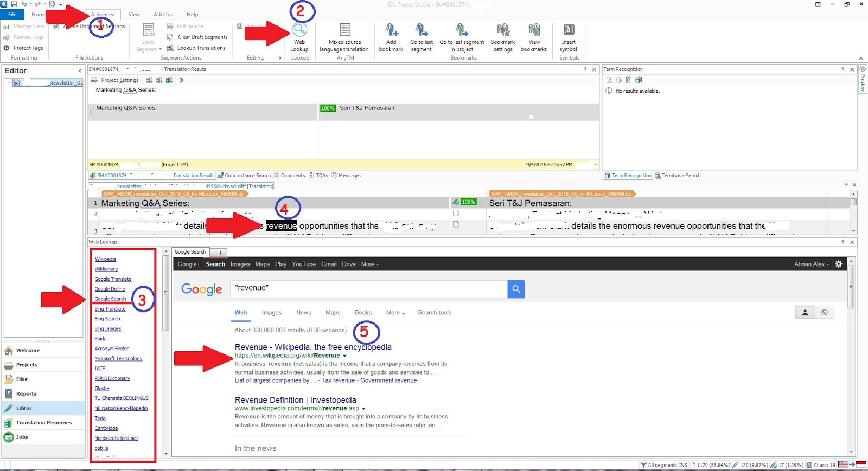This screenshot has height=471, width=868.
Task: Go to last segment via ribbon
Action: [422, 38]
